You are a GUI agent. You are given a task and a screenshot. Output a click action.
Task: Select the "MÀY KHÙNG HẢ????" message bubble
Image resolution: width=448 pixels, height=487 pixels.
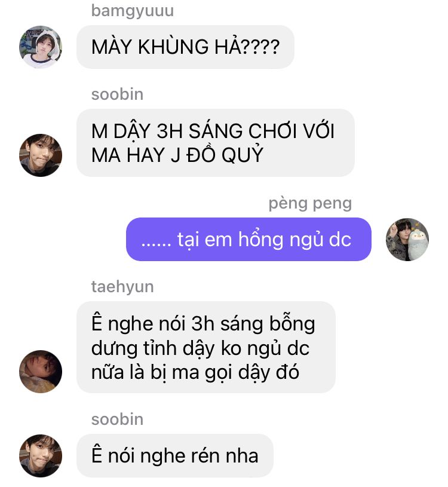coord(185,47)
